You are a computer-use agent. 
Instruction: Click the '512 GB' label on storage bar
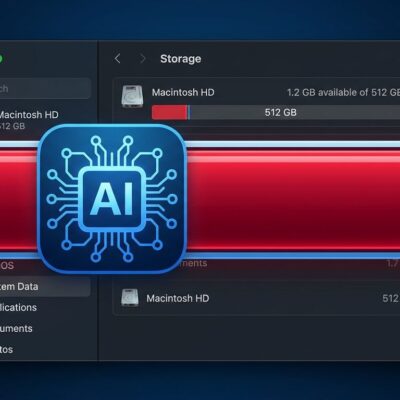coord(281,112)
